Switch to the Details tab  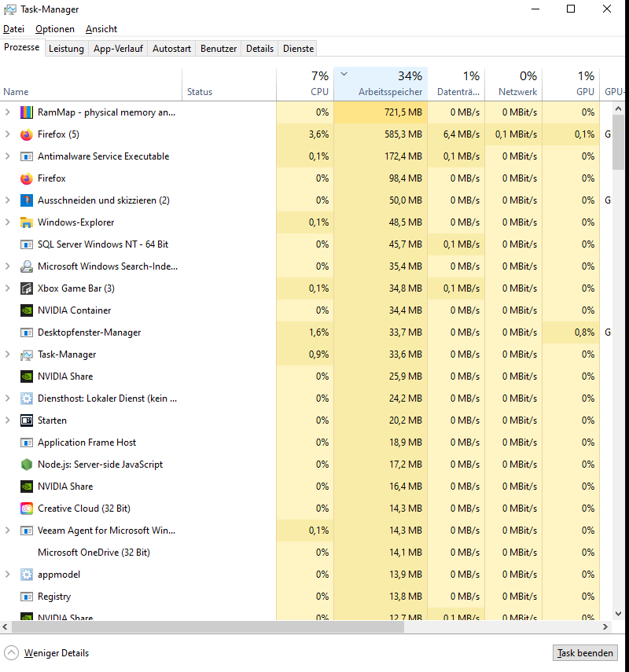259,49
